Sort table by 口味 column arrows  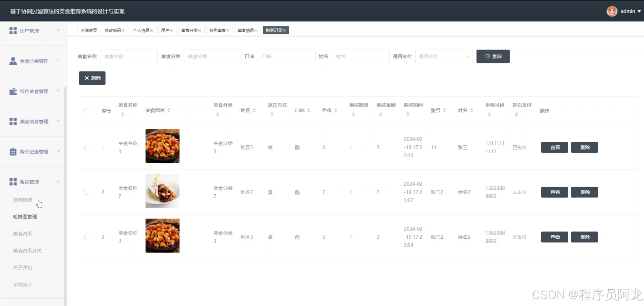[309, 110]
